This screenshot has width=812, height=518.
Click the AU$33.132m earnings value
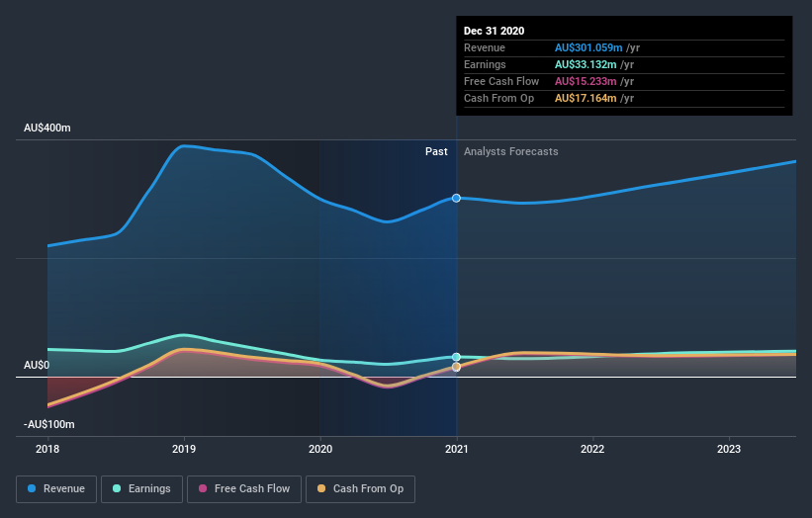[x=586, y=64]
